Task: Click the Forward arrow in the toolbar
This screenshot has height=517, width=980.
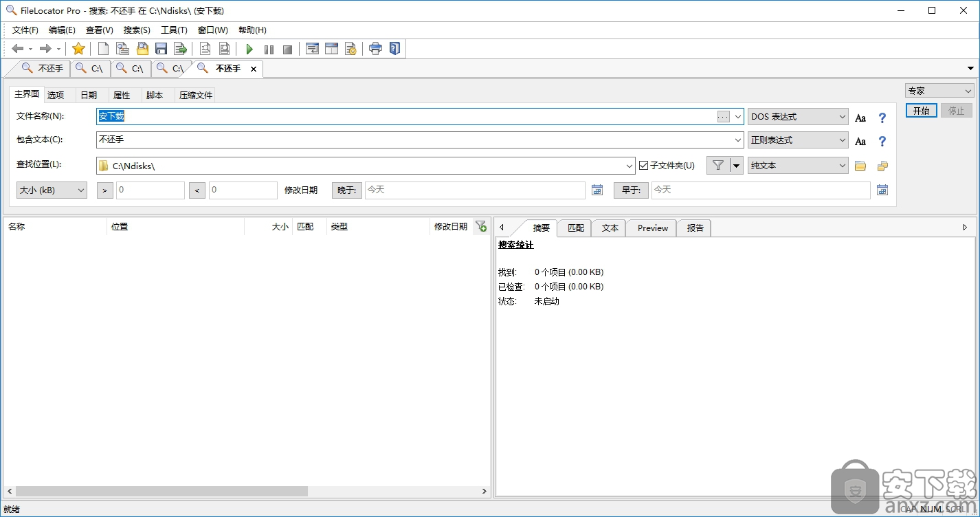Action: pyautogui.click(x=45, y=49)
